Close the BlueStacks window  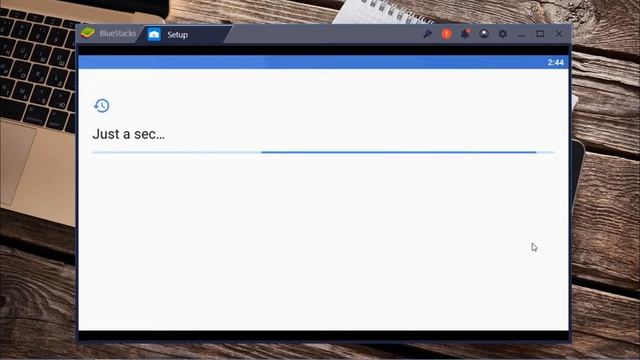(x=559, y=34)
